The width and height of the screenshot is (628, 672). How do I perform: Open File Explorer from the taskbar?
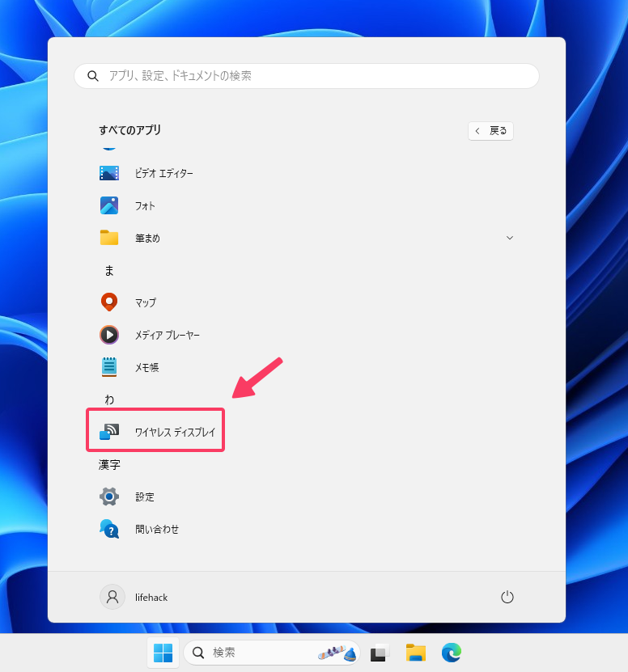click(416, 653)
